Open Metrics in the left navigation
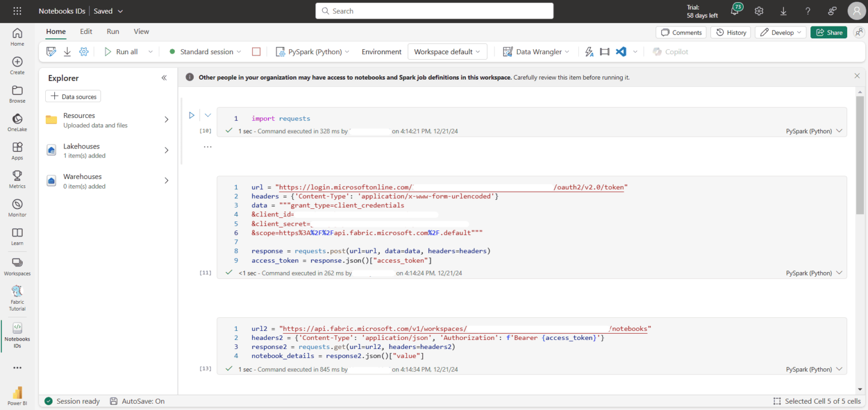Screen dimensions: 868x410 point(17,180)
